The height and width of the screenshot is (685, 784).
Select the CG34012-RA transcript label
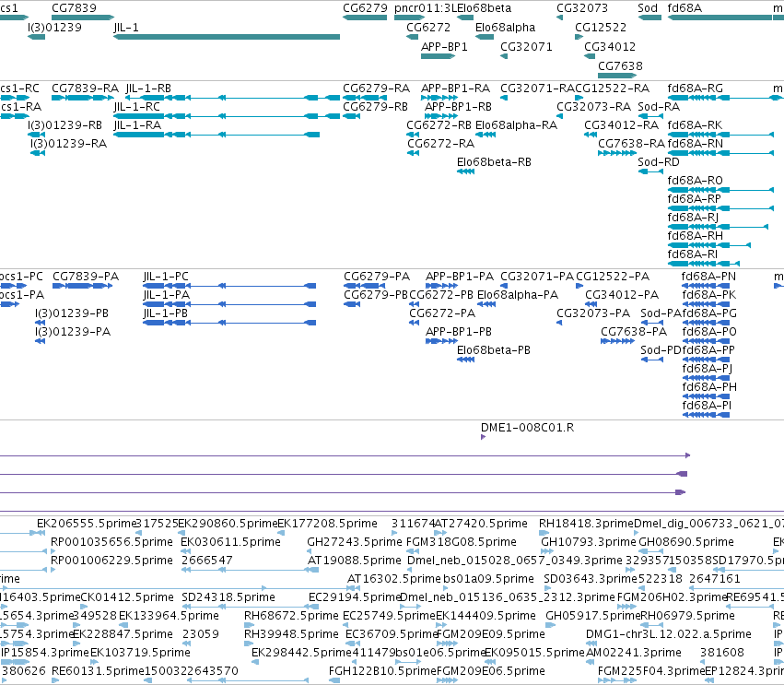tap(622, 125)
